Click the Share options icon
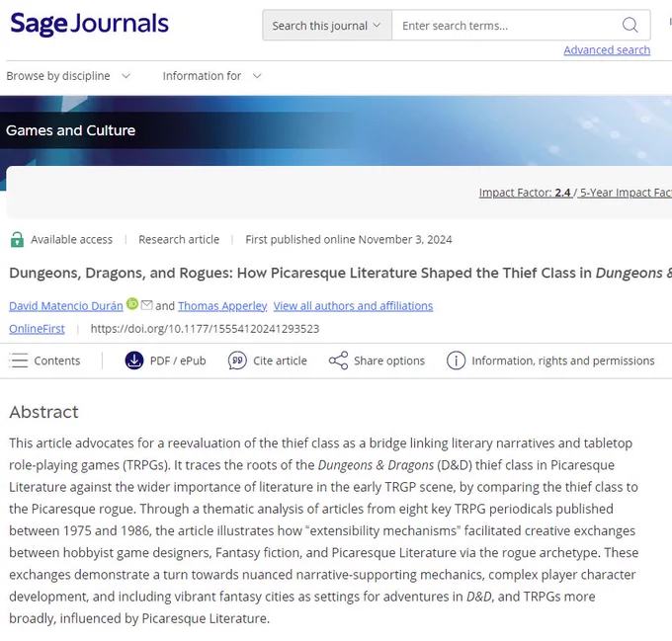 point(338,361)
